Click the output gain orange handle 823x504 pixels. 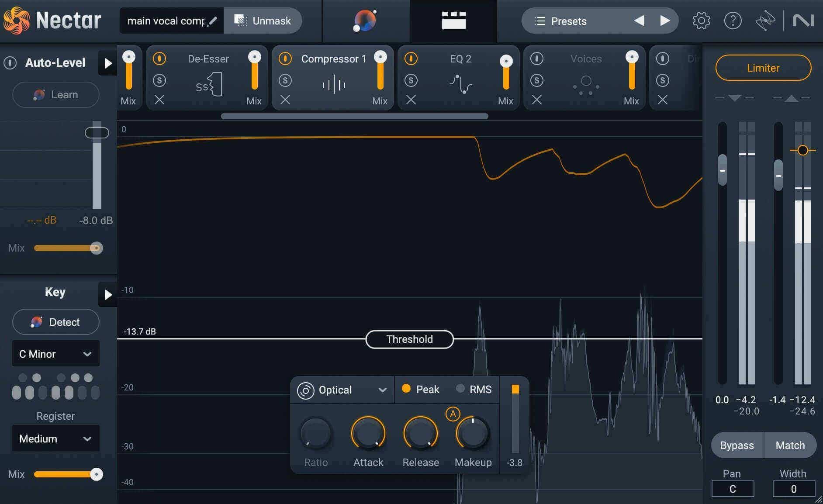802,150
